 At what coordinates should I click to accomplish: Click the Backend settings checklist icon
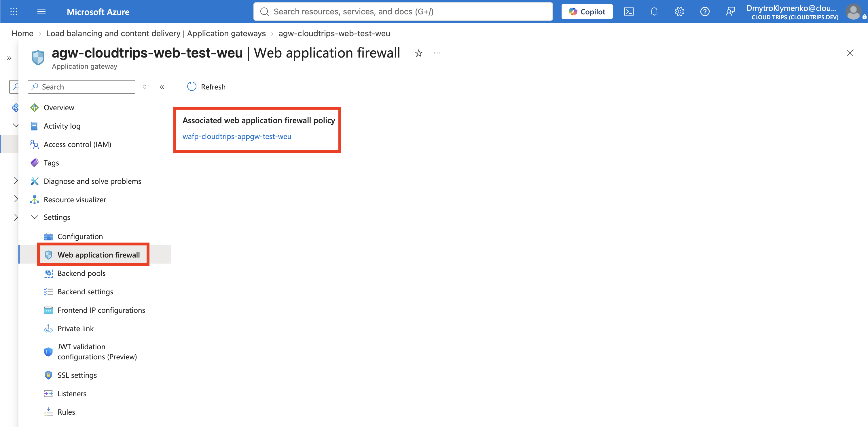click(48, 292)
